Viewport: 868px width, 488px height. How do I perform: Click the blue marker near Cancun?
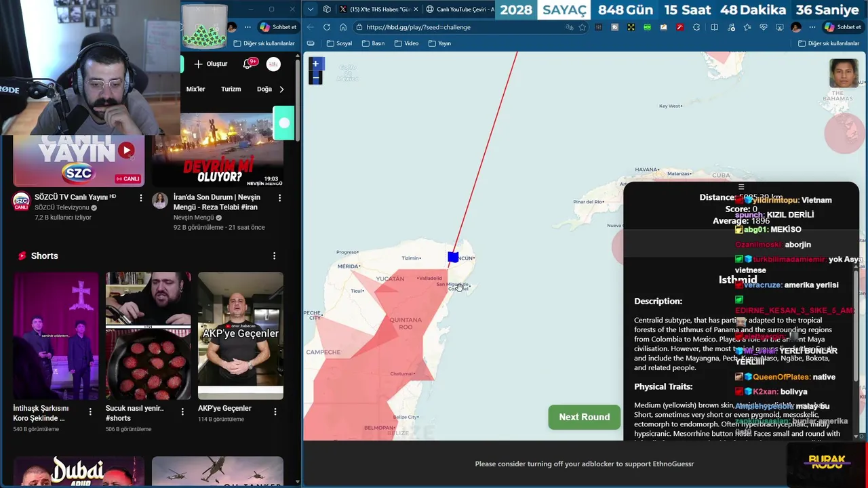point(453,258)
